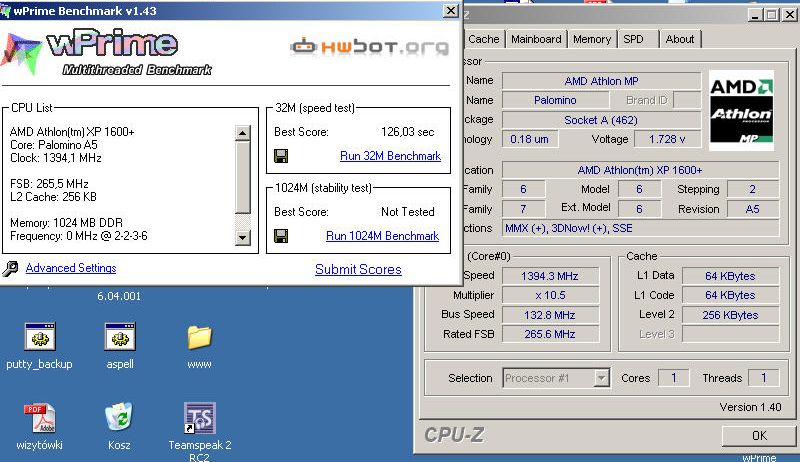Viewport: 800px width, 462px height.
Task: Click the Memory: 1024 MB DDR line
Action: 66,223
